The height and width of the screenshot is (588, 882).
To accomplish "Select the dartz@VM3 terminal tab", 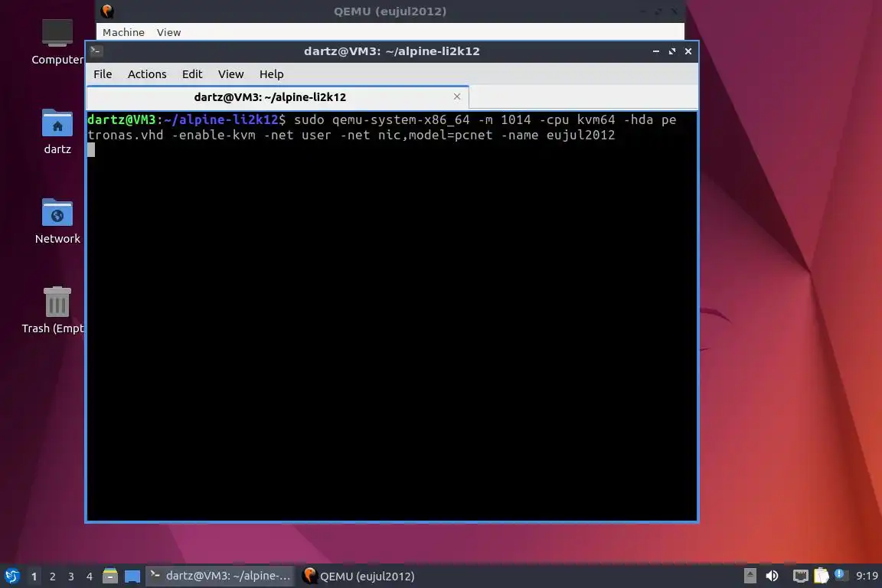I will coord(277,97).
